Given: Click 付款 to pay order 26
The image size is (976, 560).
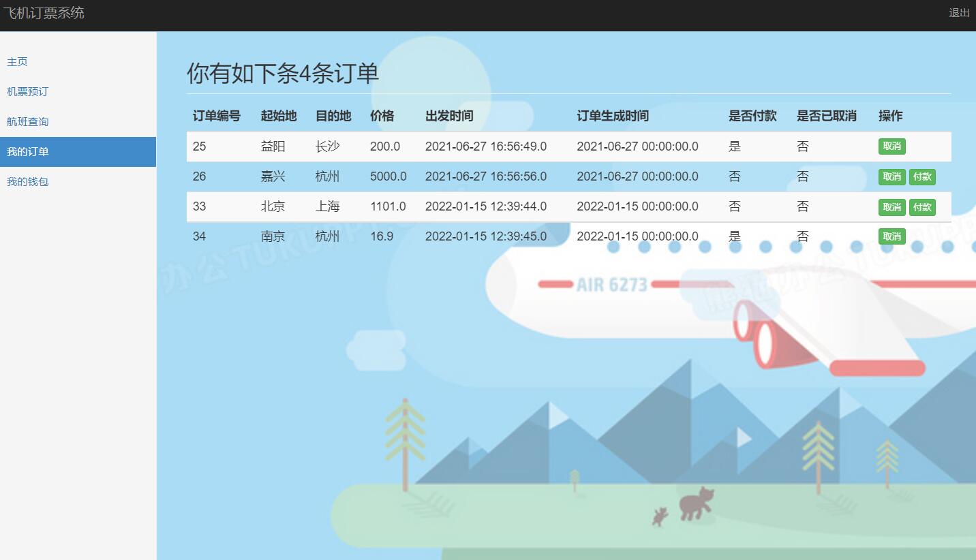Looking at the screenshot, I should [x=922, y=176].
